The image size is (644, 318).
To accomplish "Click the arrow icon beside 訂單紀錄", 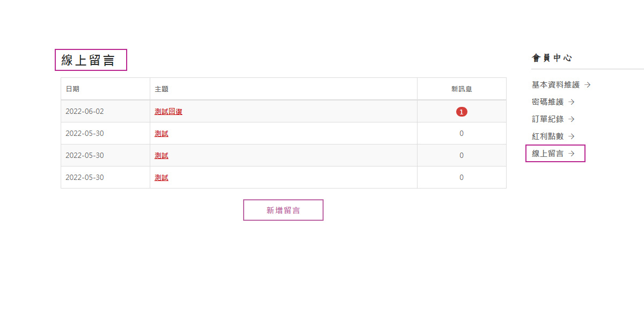I will point(572,119).
